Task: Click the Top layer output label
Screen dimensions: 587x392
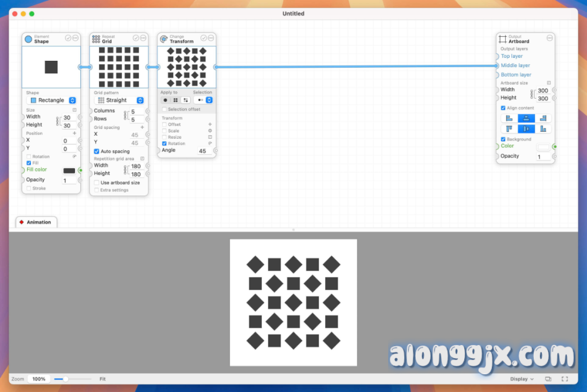Action: pyautogui.click(x=511, y=56)
